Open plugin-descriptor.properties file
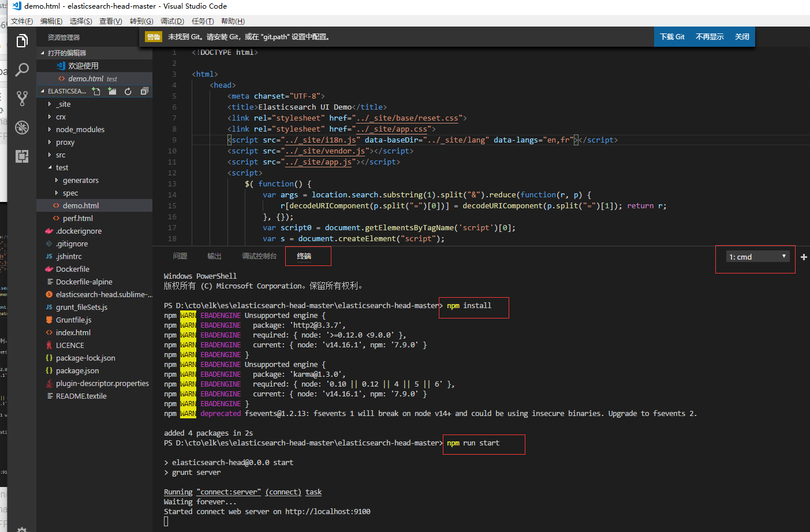 (x=102, y=383)
